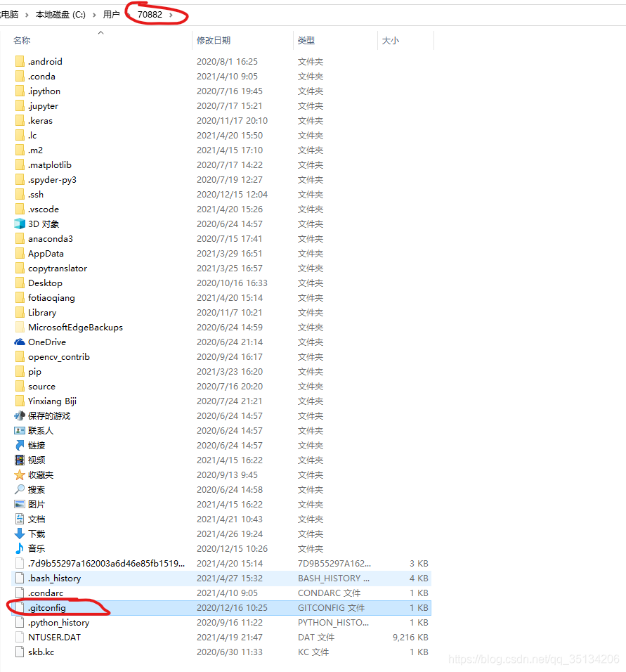
Task: Click the .gitconfig file icon
Action: pyautogui.click(x=20, y=608)
